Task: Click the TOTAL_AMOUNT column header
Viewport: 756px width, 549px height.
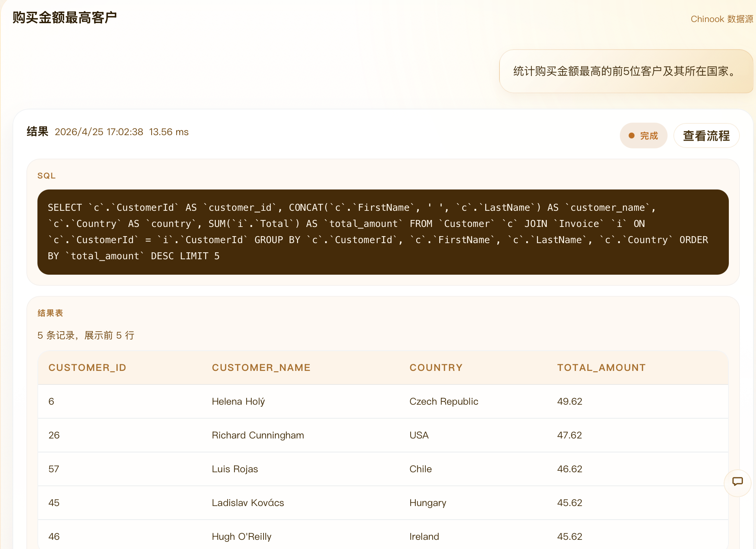Action: (x=601, y=368)
